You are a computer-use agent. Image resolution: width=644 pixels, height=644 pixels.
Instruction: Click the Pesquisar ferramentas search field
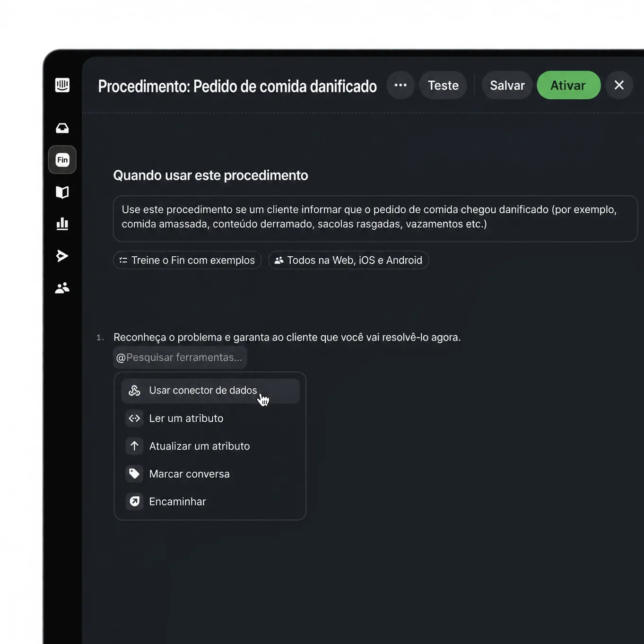pyautogui.click(x=180, y=357)
